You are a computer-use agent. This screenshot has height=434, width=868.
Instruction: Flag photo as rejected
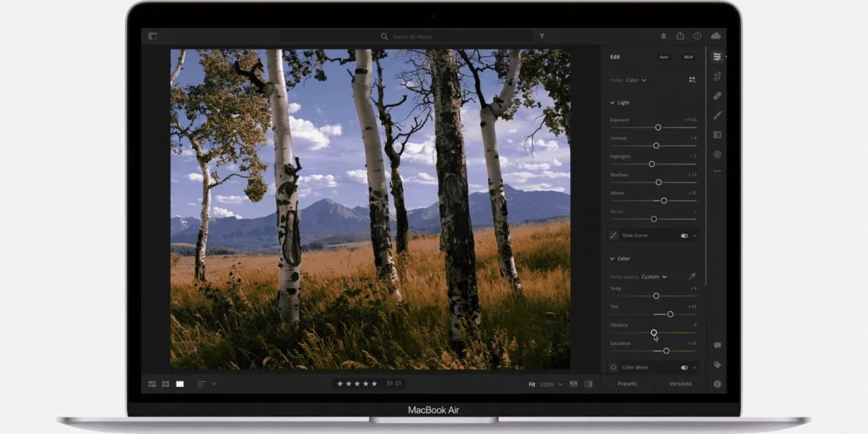(398, 384)
